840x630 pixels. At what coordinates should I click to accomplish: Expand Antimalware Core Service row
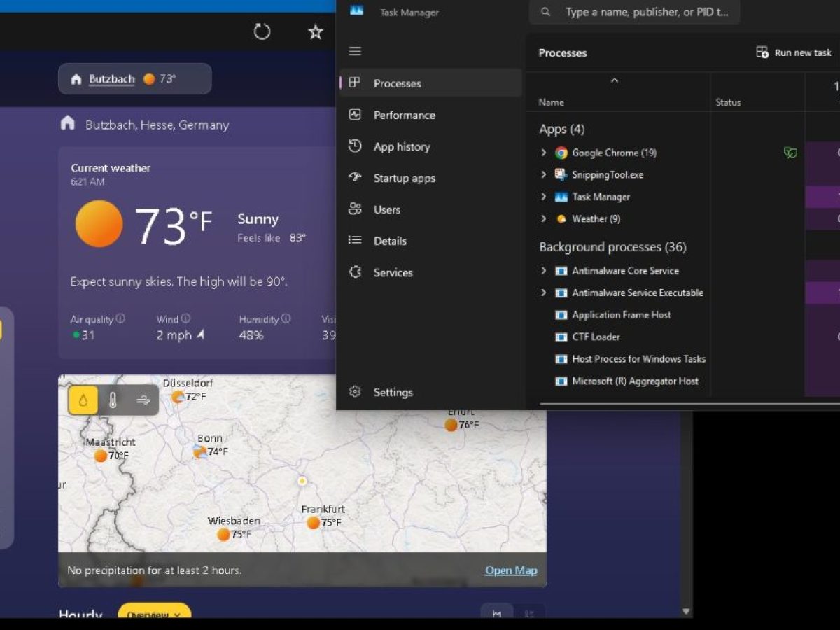click(x=543, y=270)
